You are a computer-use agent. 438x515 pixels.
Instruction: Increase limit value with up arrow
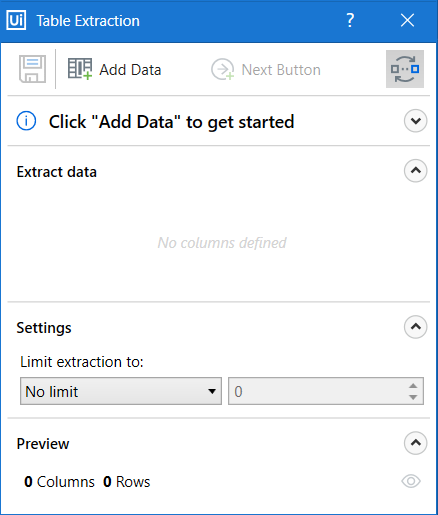413,386
